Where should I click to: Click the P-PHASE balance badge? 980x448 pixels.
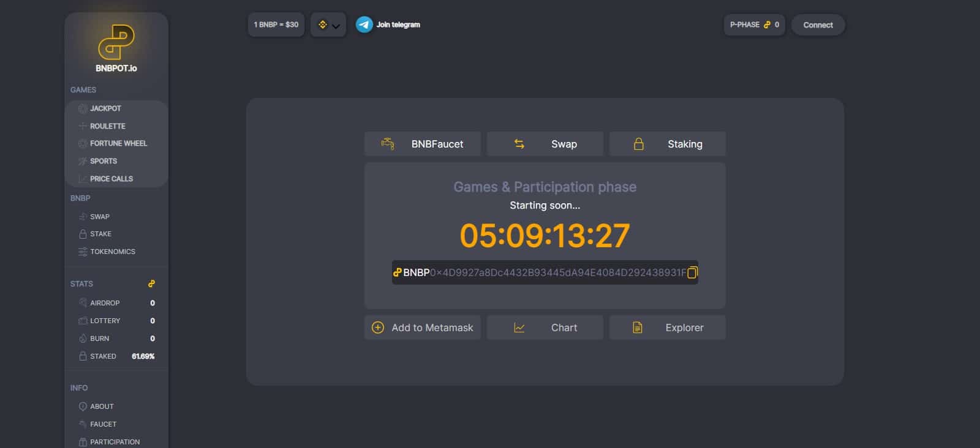[755, 25]
